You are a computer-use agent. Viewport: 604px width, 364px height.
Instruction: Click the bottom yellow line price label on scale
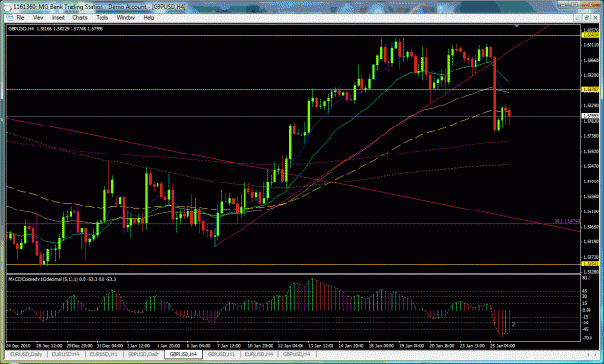[590, 264]
